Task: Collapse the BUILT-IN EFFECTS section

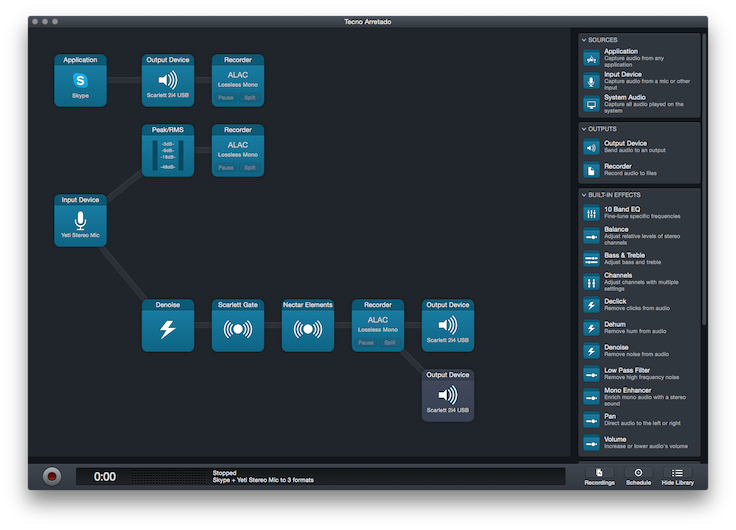Action: pos(584,195)
